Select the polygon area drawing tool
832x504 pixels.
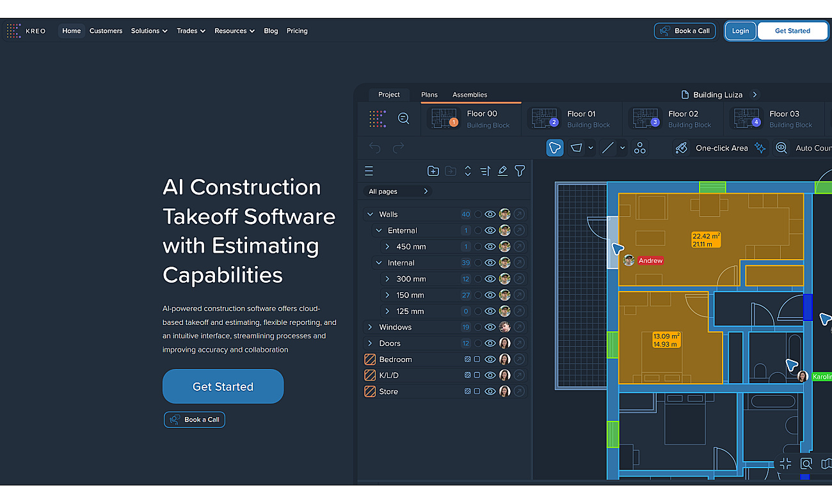577,148
